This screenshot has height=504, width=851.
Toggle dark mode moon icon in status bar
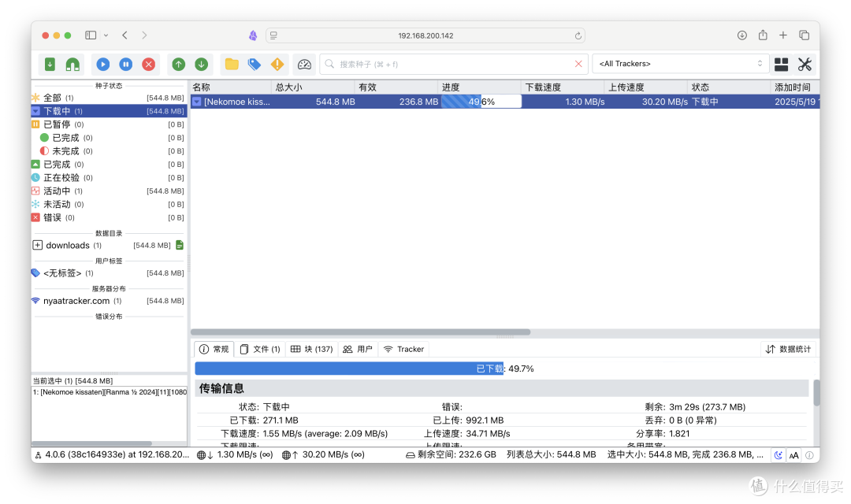779,455
